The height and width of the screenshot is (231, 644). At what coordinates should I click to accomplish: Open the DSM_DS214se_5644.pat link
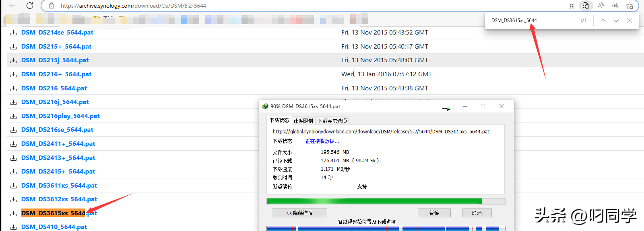pos(57,33)
